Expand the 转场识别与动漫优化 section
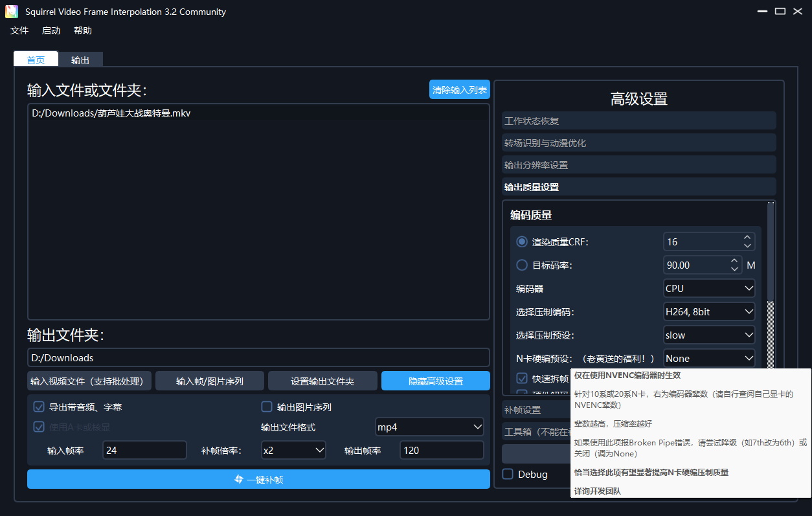Screen dimensions: 812x516 click(638, 143)
